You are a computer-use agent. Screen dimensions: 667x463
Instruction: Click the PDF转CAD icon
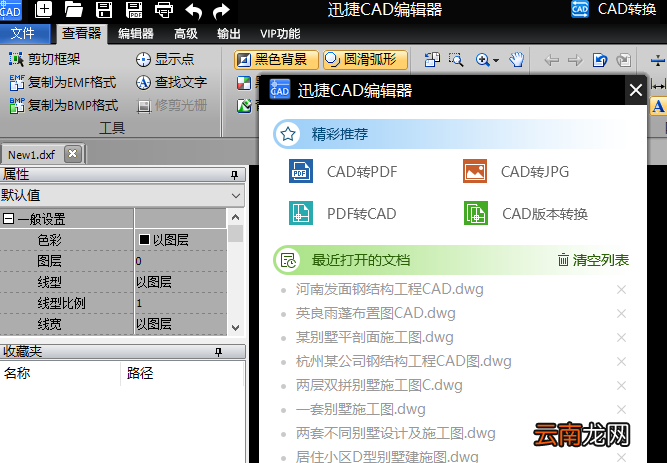click(x=301, y=213)
